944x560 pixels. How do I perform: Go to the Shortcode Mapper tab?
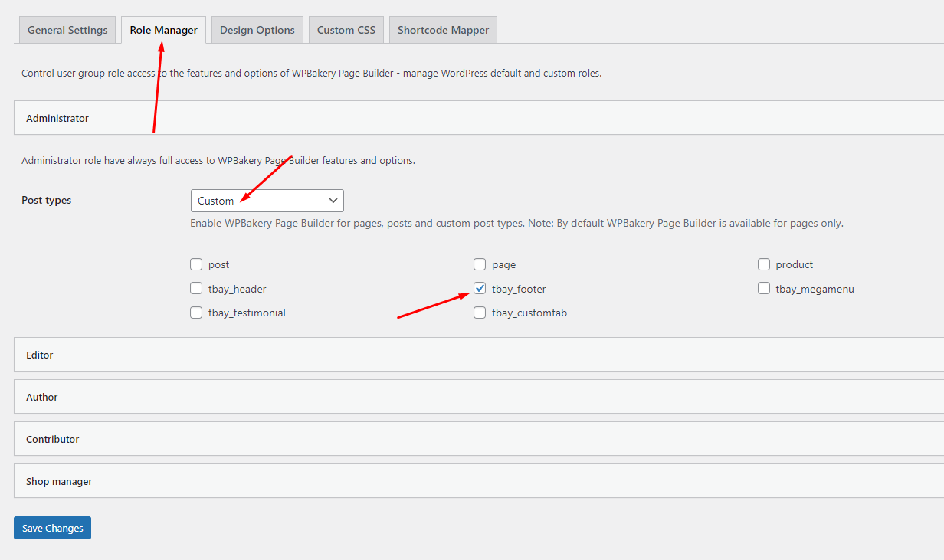[x=443, y=30]
